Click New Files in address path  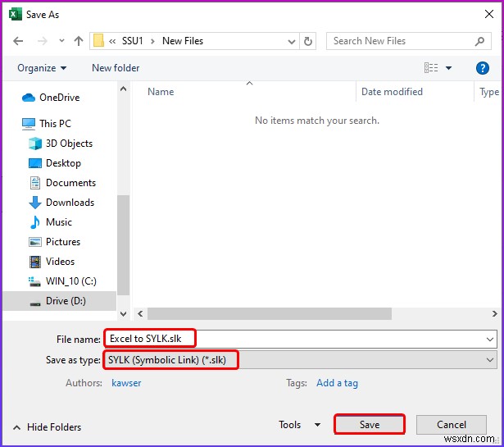pyautogui.click(x=183, y=41)
